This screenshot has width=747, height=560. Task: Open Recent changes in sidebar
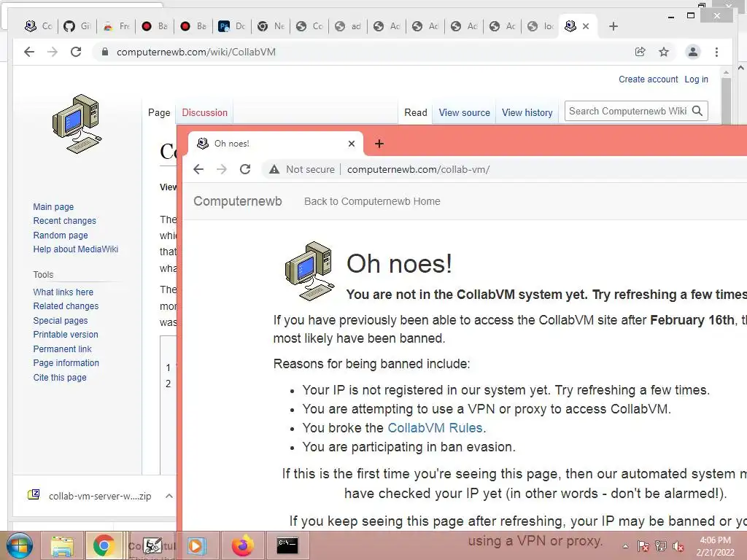click(64, 221)
